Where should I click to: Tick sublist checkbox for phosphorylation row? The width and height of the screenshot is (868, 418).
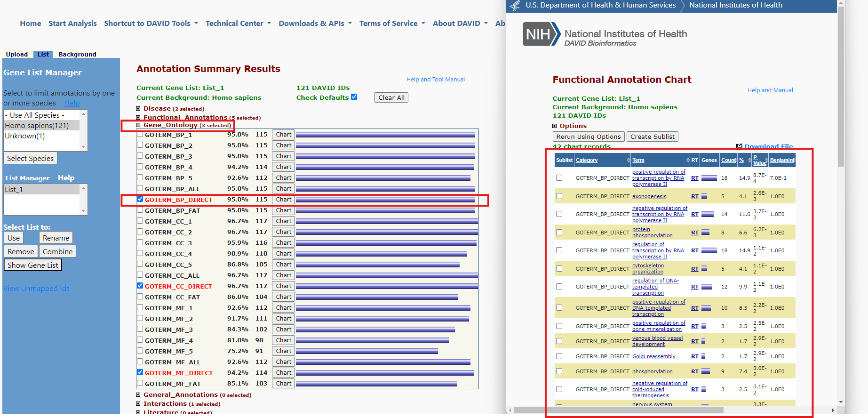[559, 371]
